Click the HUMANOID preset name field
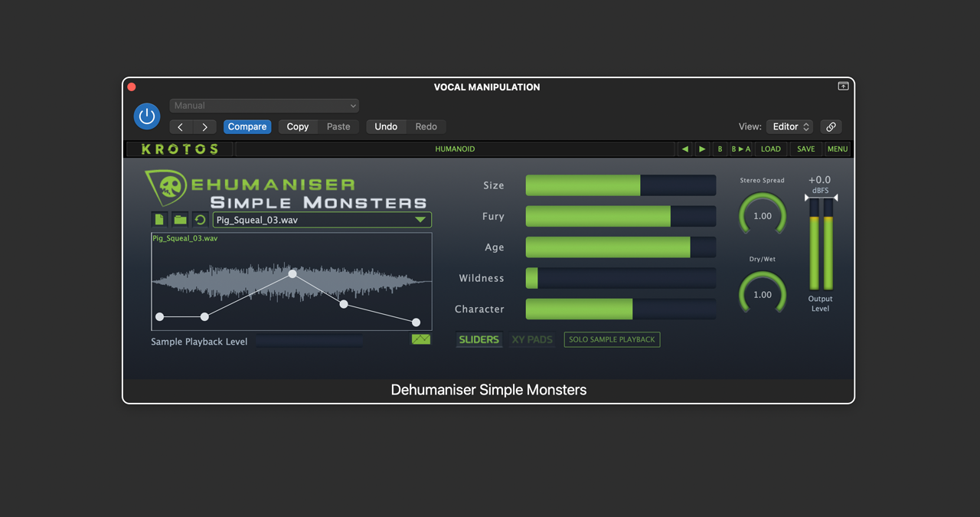Viewport: 980px width, 517px height. pyautogui.click(x=455, y=149)
